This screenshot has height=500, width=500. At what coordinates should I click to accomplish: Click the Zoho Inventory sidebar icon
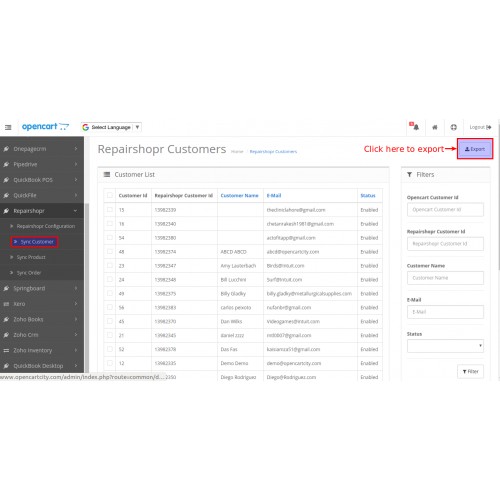coord(6,350)
